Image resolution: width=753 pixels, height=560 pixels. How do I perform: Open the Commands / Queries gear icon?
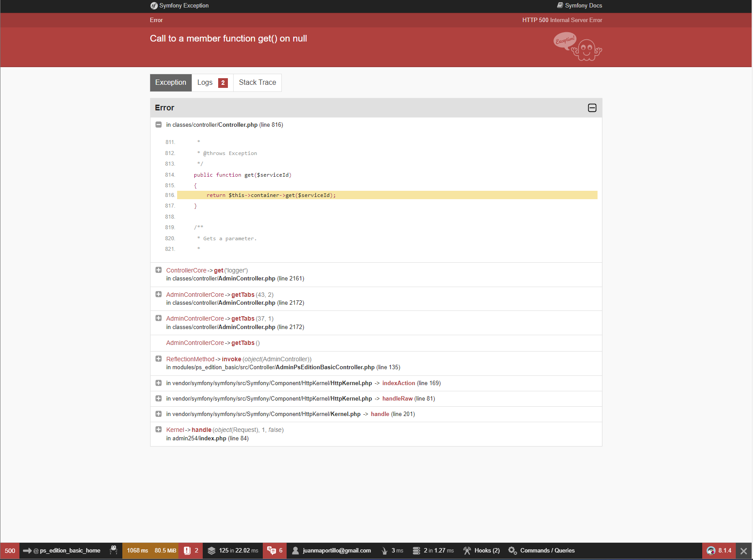[513, 551]
